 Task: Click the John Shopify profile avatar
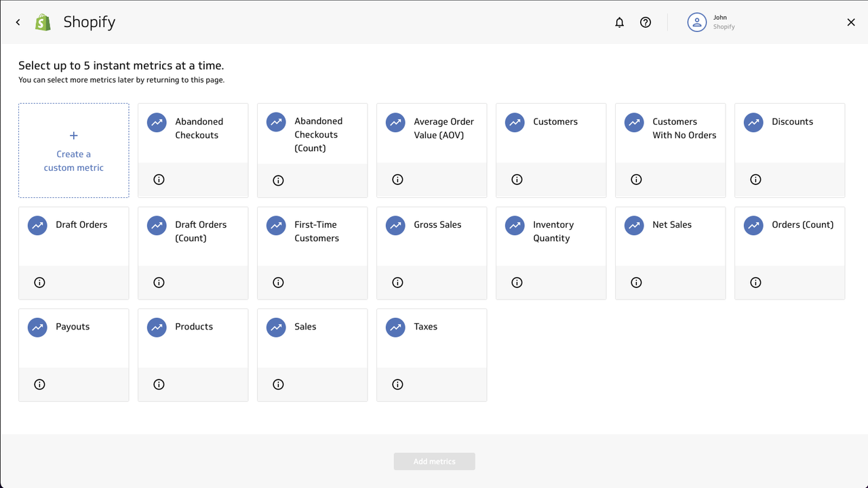tap(697, 22)
